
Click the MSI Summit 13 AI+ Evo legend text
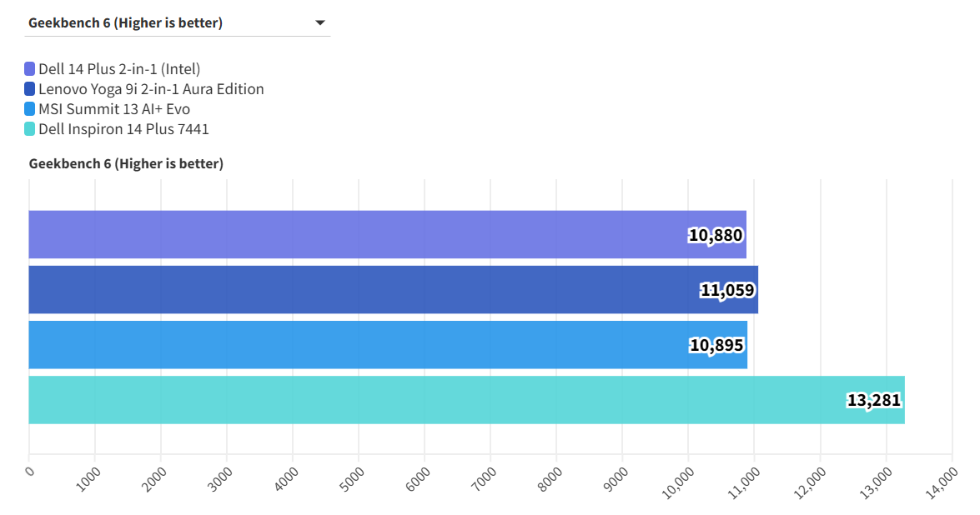114,109
